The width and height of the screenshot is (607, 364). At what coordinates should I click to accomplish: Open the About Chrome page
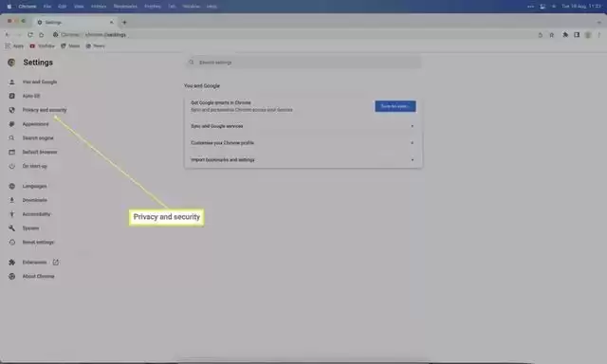click(x=38, y=276)
